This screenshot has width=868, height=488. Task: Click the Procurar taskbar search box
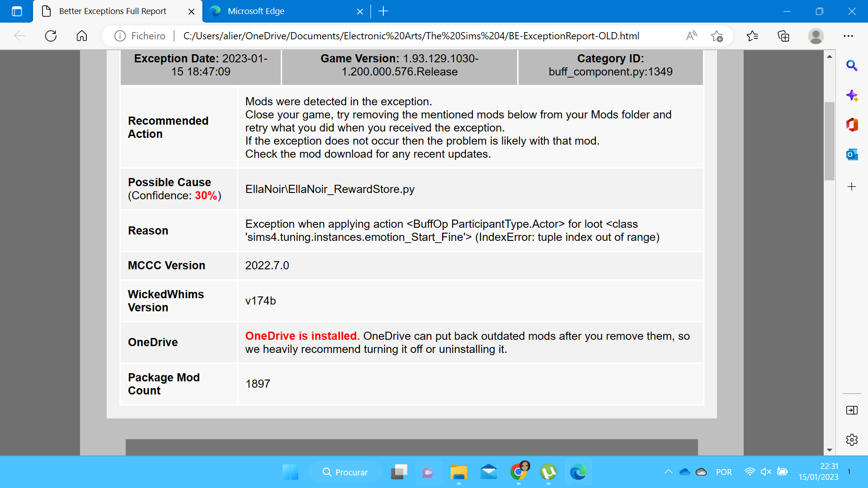click(x=345, y=472)
